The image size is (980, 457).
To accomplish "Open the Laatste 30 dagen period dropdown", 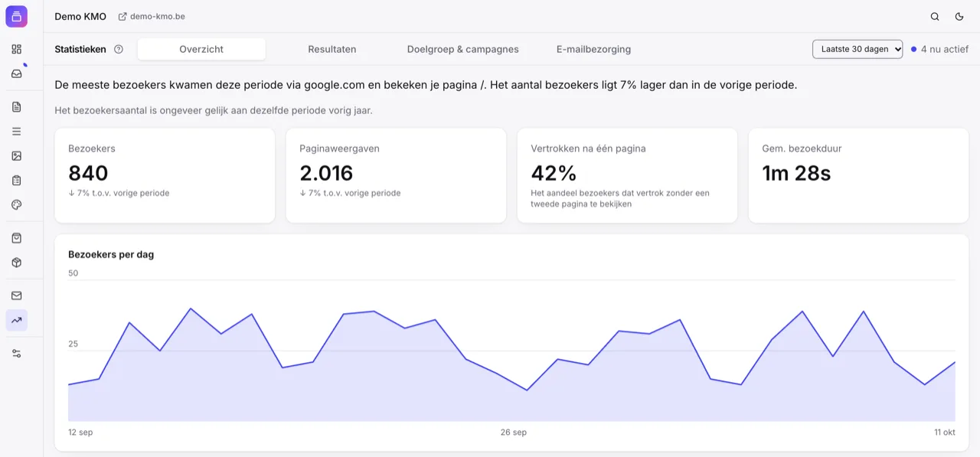I will [x=857, y=49].
